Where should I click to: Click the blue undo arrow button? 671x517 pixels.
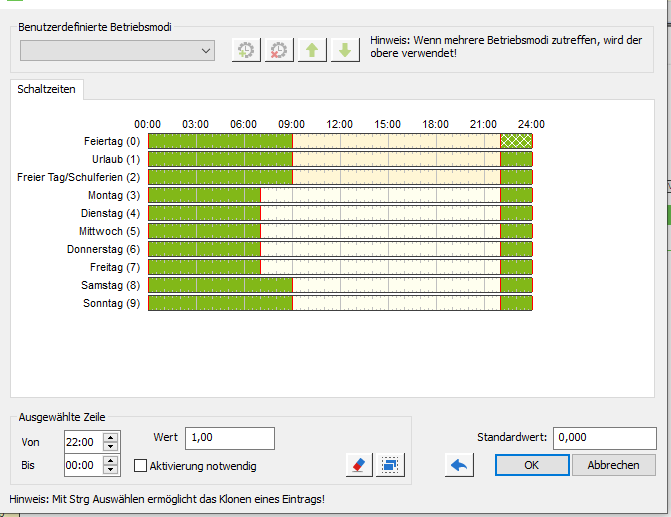(459, 465)
